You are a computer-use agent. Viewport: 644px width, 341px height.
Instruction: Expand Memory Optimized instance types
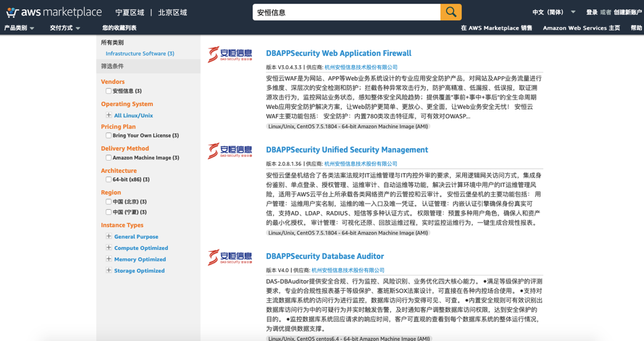(x=109, y=259)
